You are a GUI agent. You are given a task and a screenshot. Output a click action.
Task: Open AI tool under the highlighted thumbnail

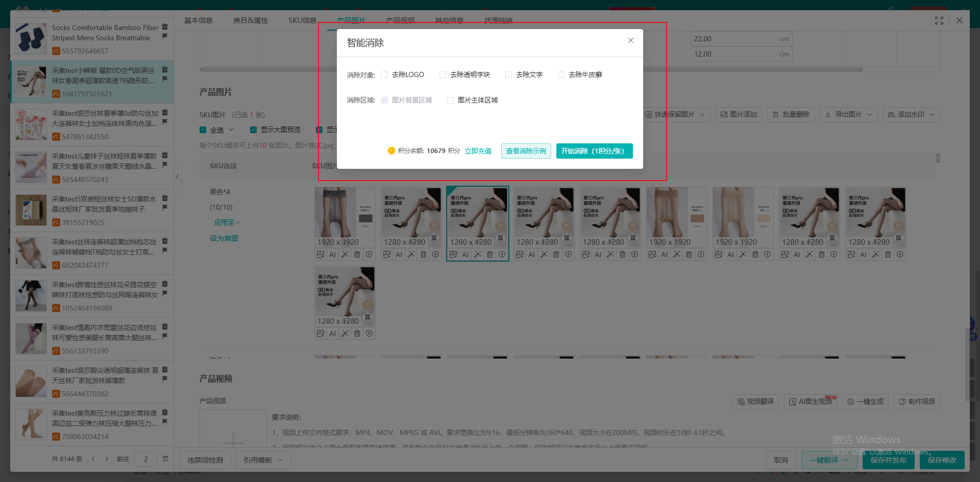pyautogui.click(x=465, y=255)
